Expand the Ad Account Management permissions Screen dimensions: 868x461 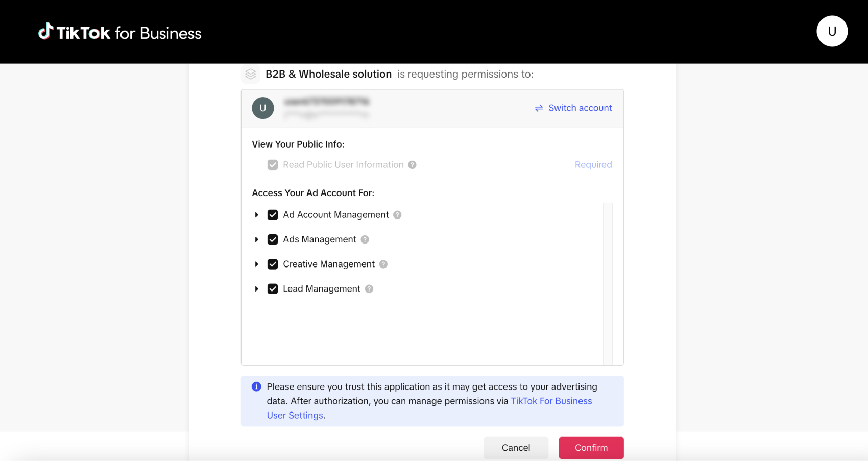[256, 215]
